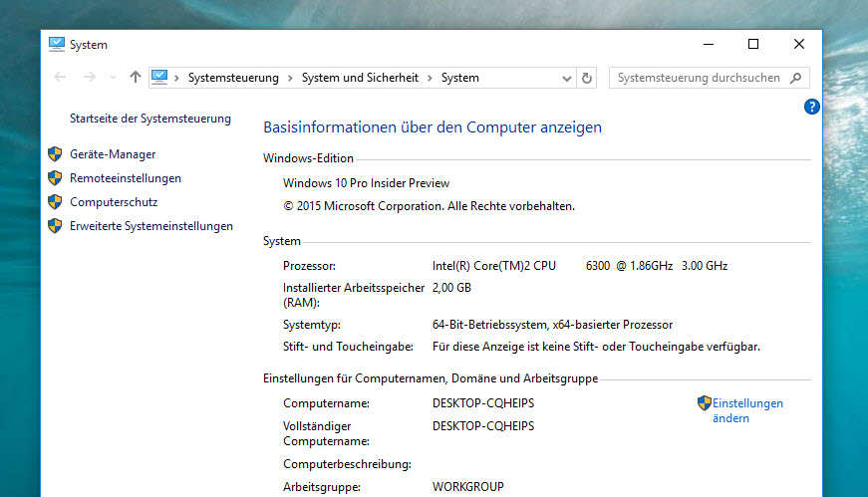
Task: Click the Computername value DESKTOP-CQHEIPS
Action: coord(483,403)
